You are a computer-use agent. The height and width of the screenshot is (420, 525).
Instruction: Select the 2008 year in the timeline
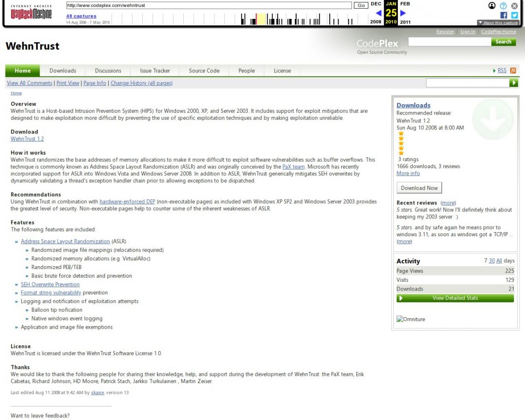(x=376, y=22)
